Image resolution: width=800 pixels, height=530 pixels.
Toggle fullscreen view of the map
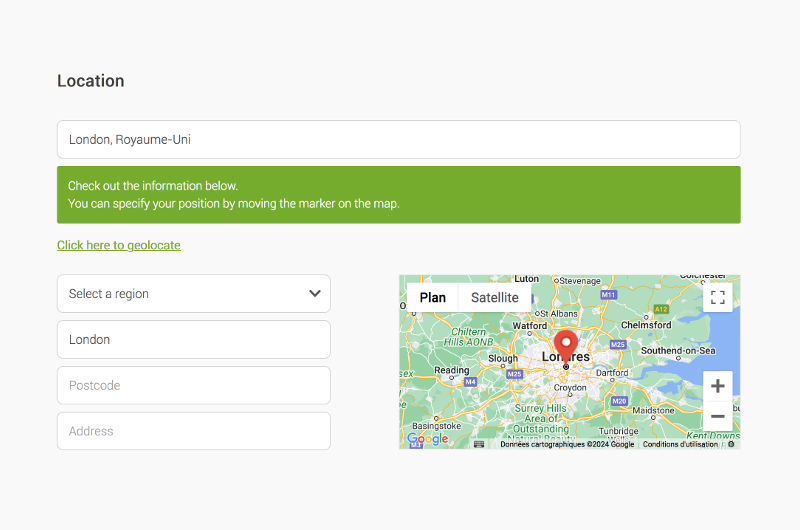click(717, 297)
